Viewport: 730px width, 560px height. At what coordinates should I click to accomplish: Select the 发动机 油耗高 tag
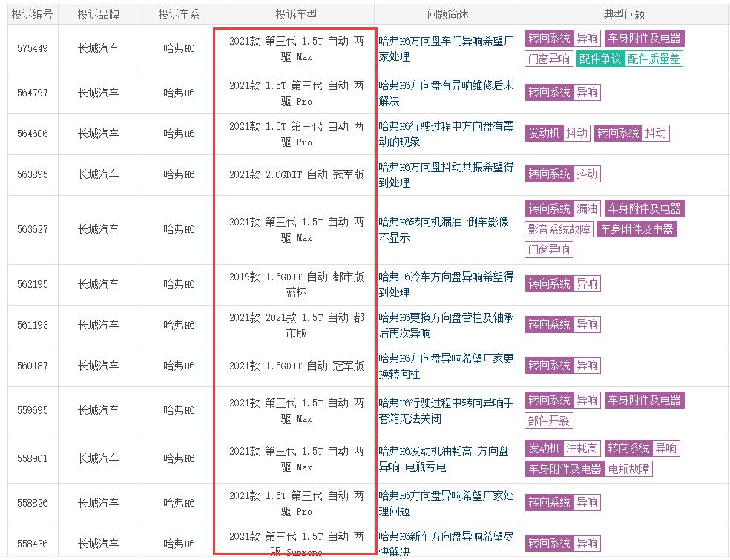point(563,448)
